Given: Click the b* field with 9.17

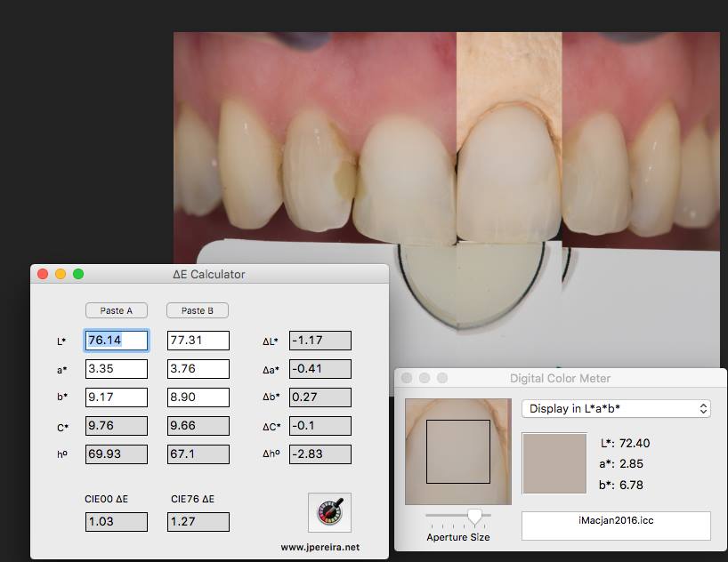Looking at the screenshot, I should [117, 397].
